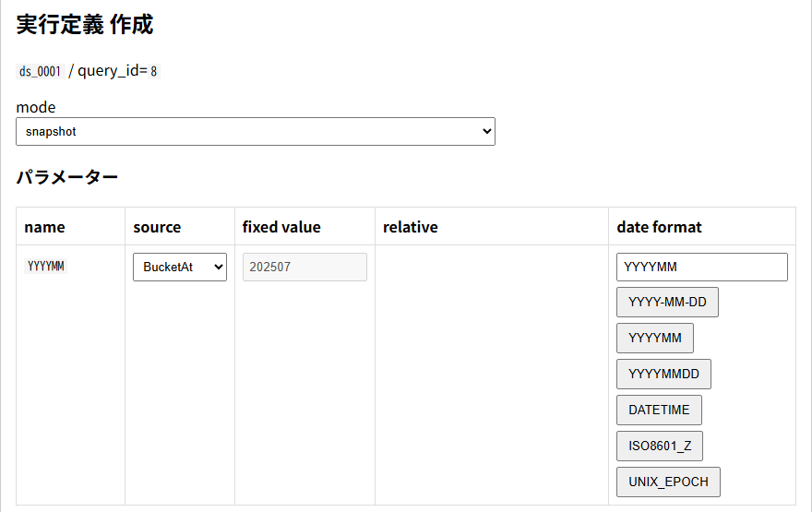Click the fixed value field showing 202507

(304, 267)
